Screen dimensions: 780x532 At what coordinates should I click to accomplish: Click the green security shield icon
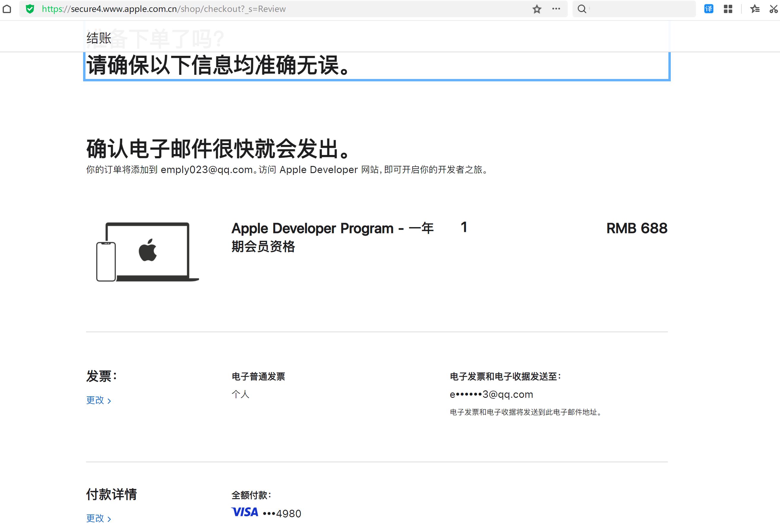click(30, 9)
